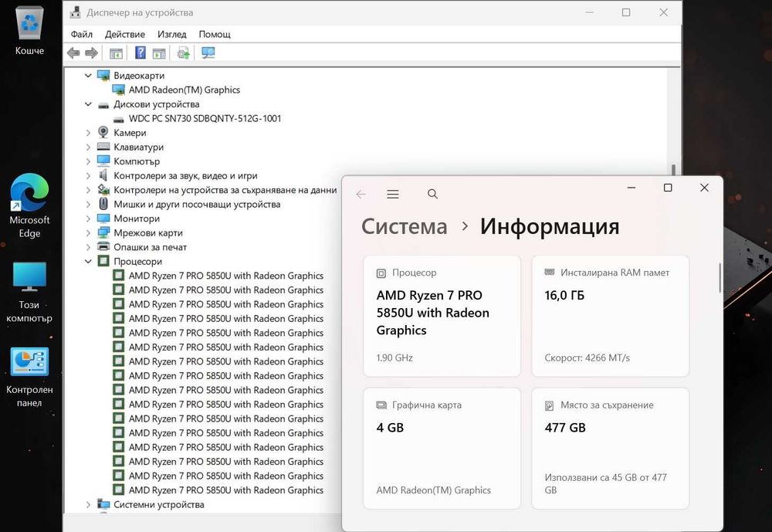This screenshot has height=532, width=772.
Task: Click the storage controllers icon in the tree
Action: (103, 189)
